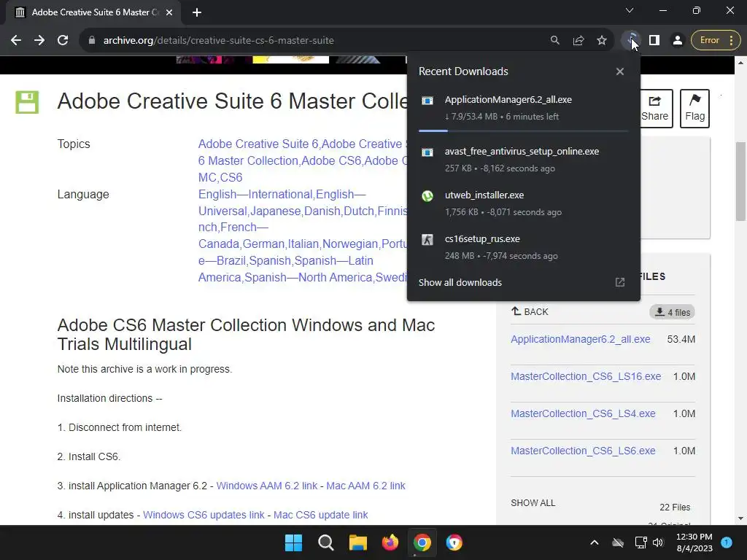The width and height of the screenshot is (747, 560).
Task: Click the browser forward arrow
Action: tap(39, 41)
